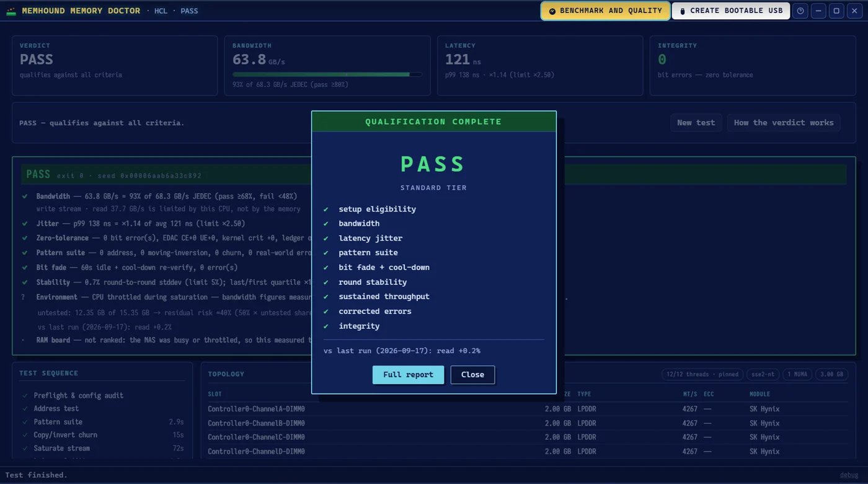Click the Integrity card's 0 bit errors value
The height and width of the screenshot is (484, 868).
pos(662,60)
